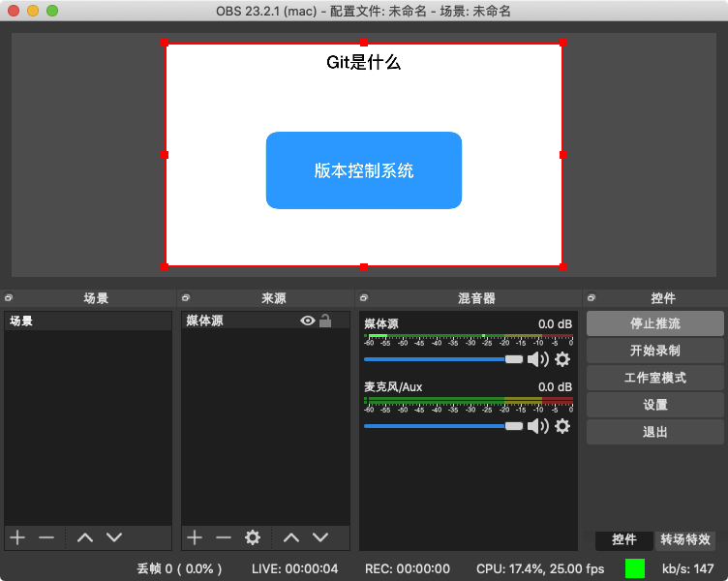Open 麦克风/Aux mixer settings gear

point(562,426)
